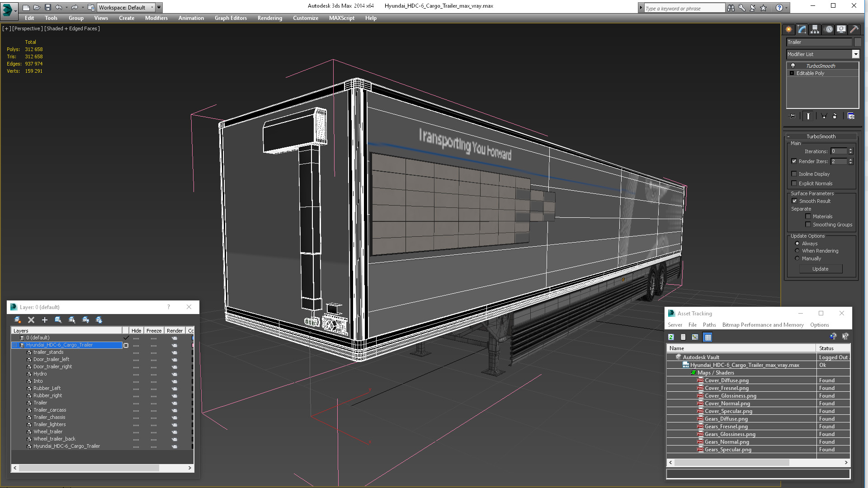Open the Modify command panel tab
This screenshot has height=488, width=868.
pyautogui.click(x=802, y=29)
